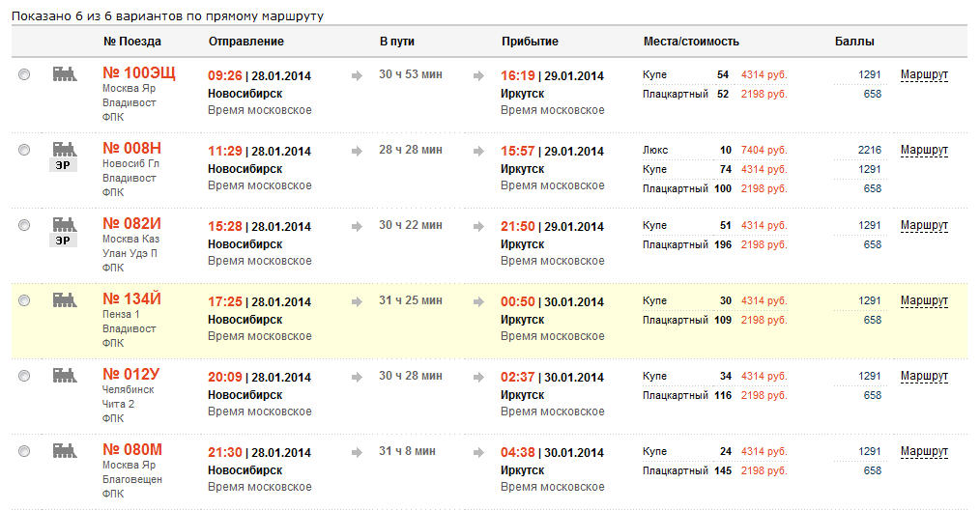
Task: Choose the radio button for train 134Й
Action: pyautogui.click(x=24, y=300)
